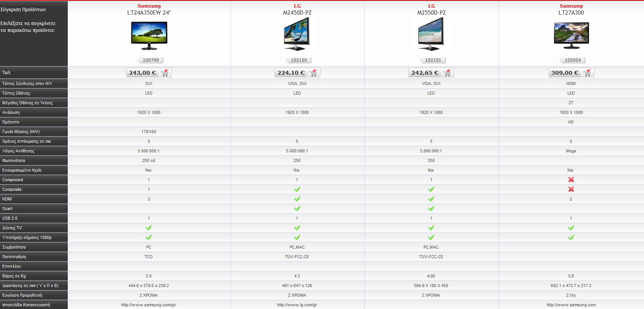The width and height of the screenshot is (644, 309).
Task: Click the LT24A350EW Δέκτης TV checkmark
Action: pyautogui.click(x=149, y=228)
